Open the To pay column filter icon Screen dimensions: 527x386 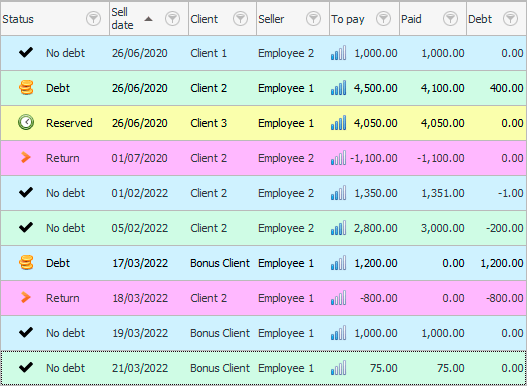point(383,19)
